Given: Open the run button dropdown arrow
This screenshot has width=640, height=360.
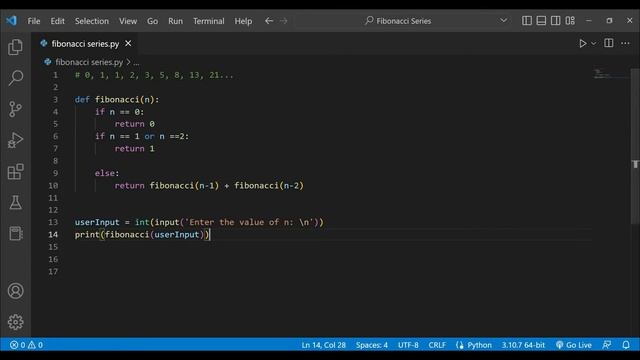Looking at the screenshot, I should 593,43.
